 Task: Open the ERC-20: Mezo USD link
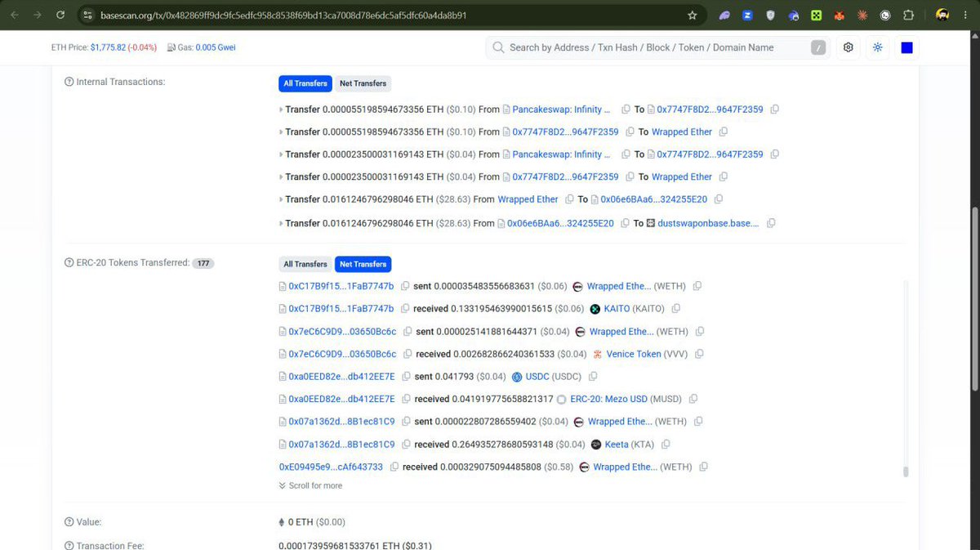pyautogui.click(x=608, y=399)
